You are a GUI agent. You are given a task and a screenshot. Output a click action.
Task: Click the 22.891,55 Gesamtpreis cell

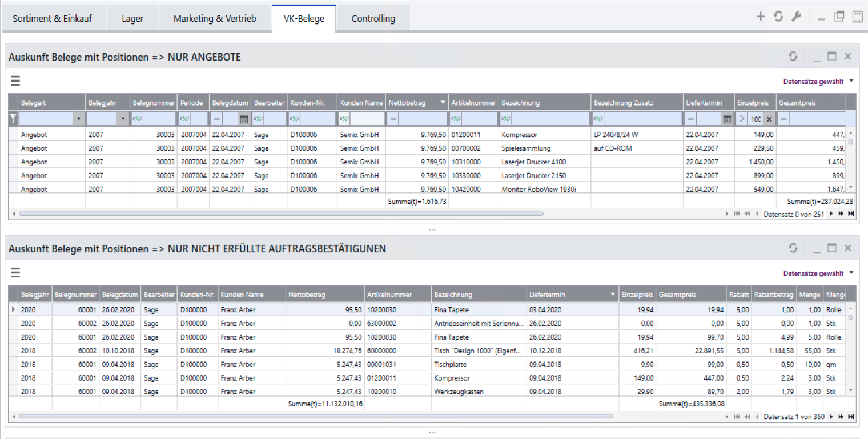(691, 351)
